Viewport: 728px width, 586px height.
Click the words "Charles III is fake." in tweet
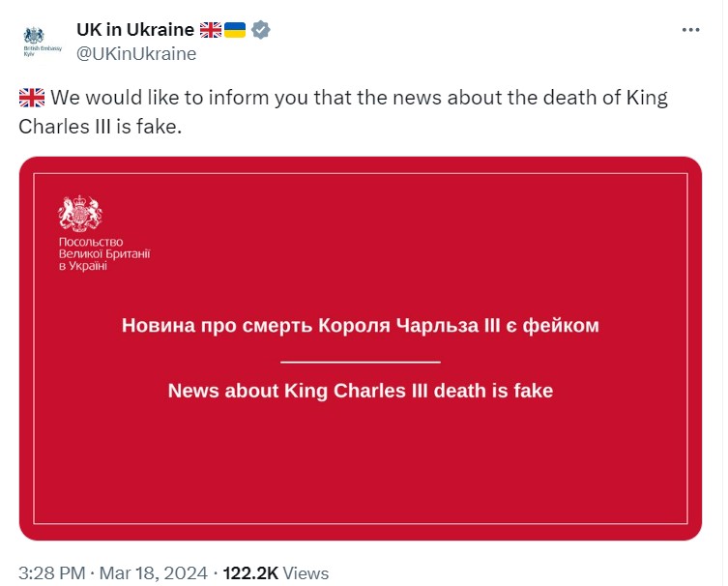coord(100,128)
